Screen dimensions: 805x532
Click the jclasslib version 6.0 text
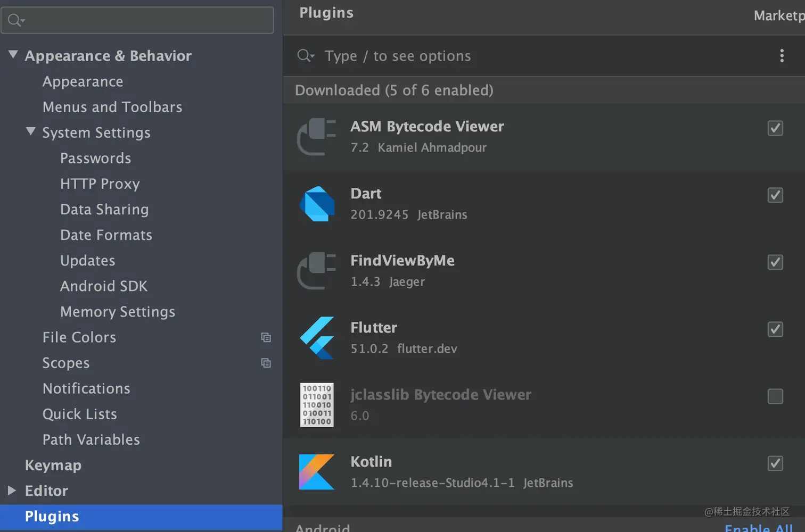pyautogui.click(x=359, y=415)
